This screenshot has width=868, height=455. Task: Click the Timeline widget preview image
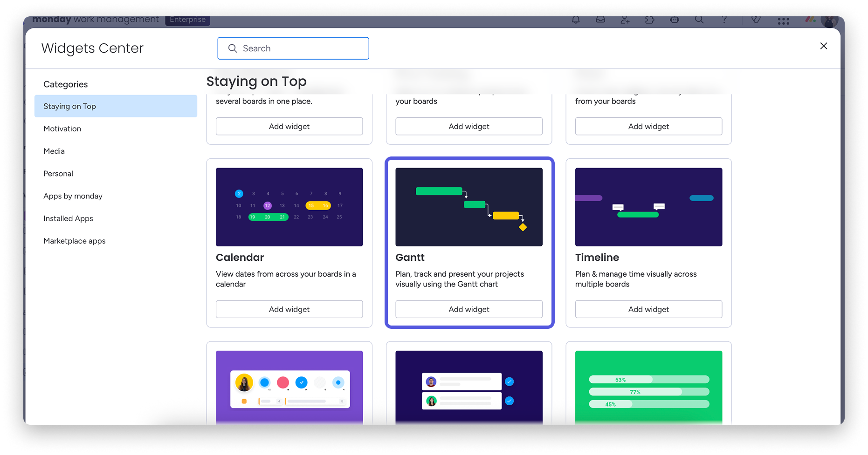(x=648, y=207)
